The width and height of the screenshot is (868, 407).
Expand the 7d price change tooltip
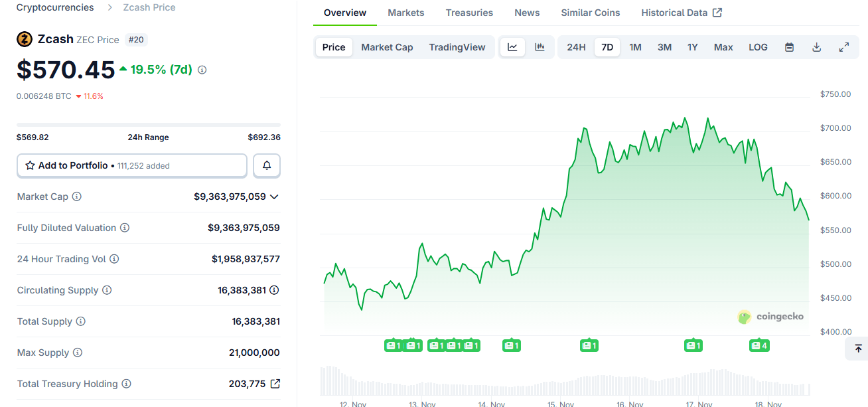[x=201, y=68]
